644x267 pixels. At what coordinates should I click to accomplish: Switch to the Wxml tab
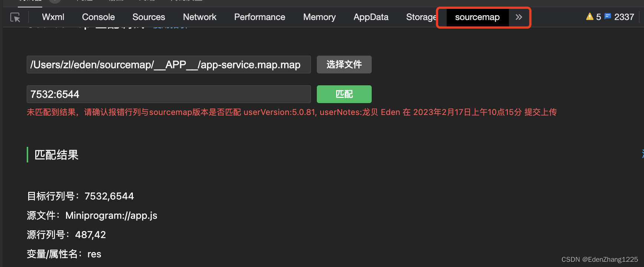pos(53,17)
